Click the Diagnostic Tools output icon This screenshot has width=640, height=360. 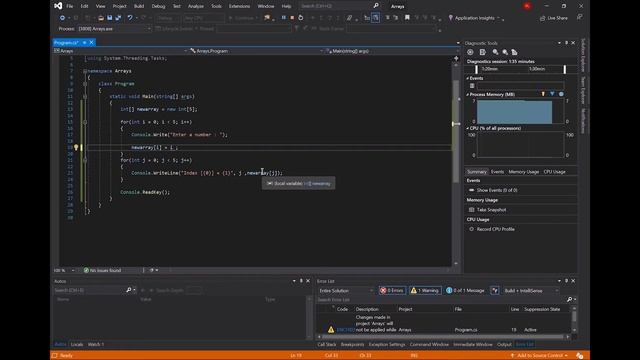click(x=482, y=52)
